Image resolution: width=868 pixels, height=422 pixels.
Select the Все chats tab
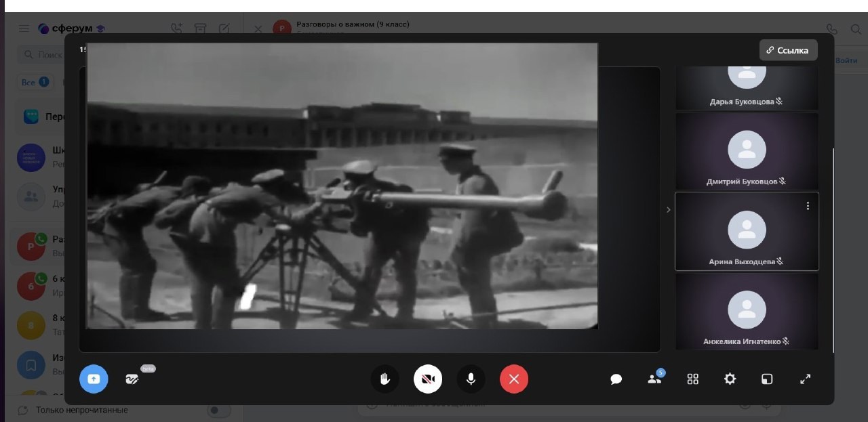click(x=34, y=82)
